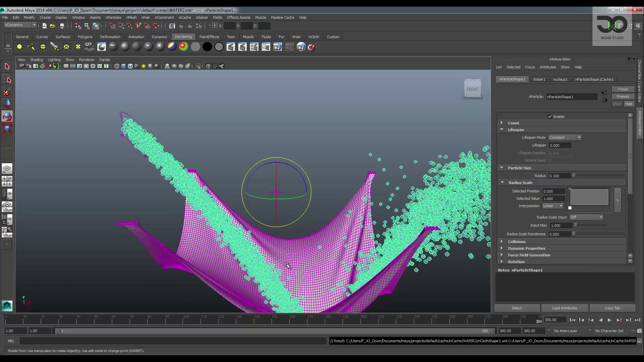Toggle the X-Ray cube icon in viewport toolbar
644x362 pixels.
[208, 66]
